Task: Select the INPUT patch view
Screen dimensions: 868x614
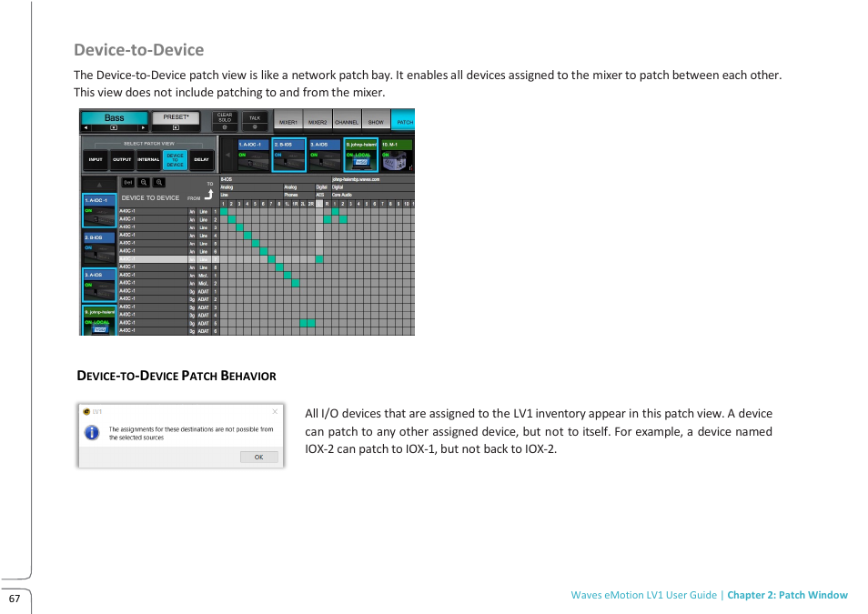Action: tap(96, 159)
